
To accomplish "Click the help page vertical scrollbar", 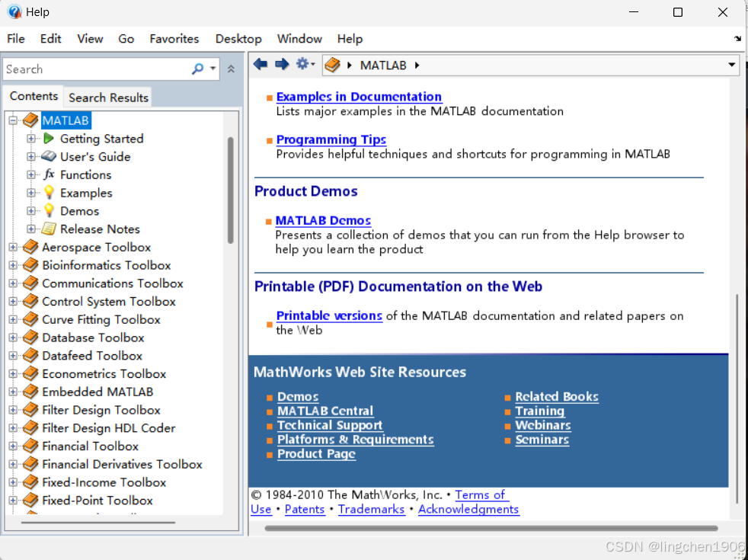I will (737, 398).
